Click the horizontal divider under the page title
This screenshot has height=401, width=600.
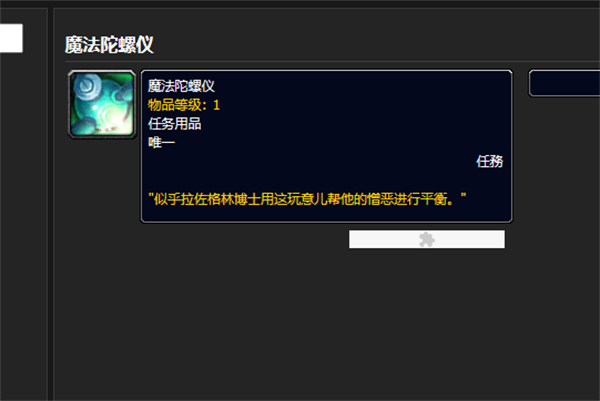332,61
